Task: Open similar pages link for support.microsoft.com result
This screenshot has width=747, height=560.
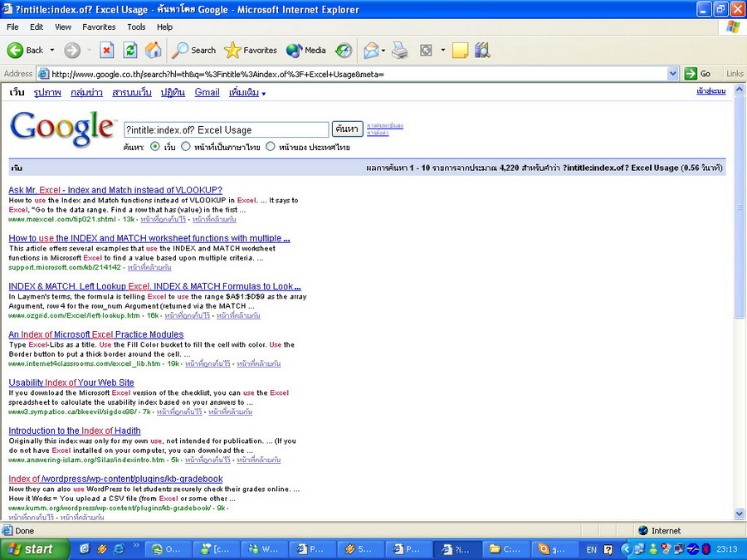Action: [x=149, y=268]
